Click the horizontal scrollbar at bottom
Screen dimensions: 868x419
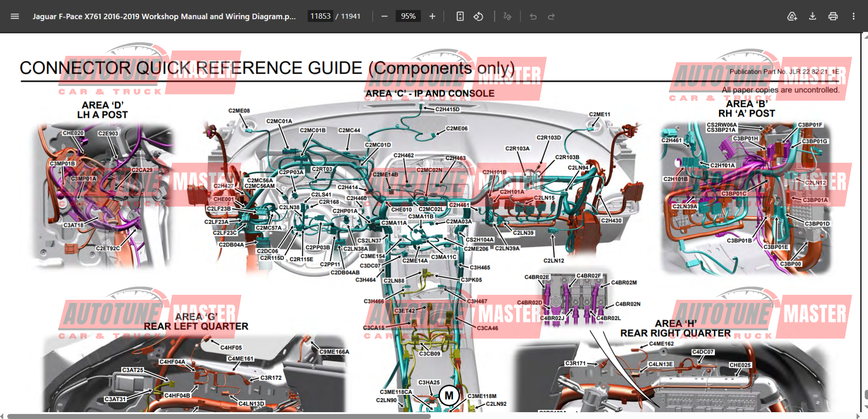(219, 416)
